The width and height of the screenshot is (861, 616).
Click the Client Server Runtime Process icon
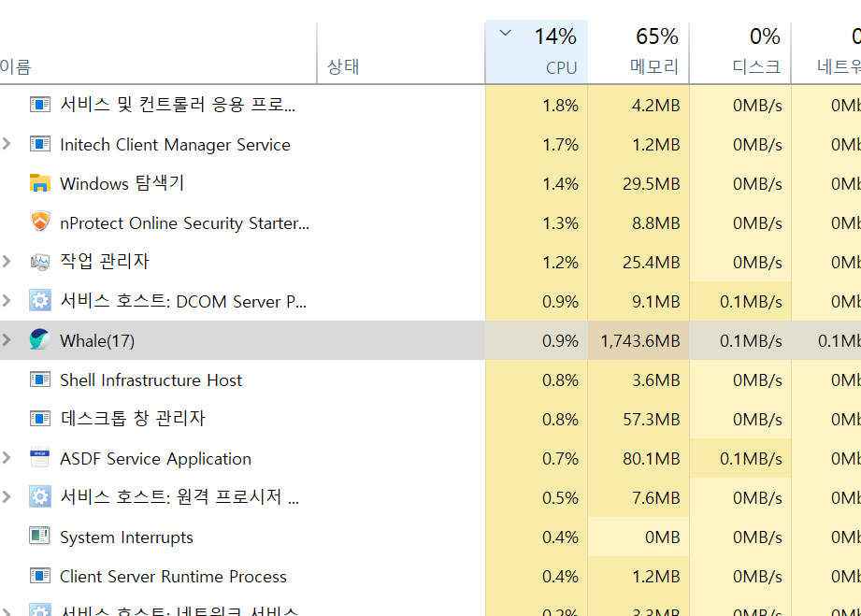click(x=40, y=576)
